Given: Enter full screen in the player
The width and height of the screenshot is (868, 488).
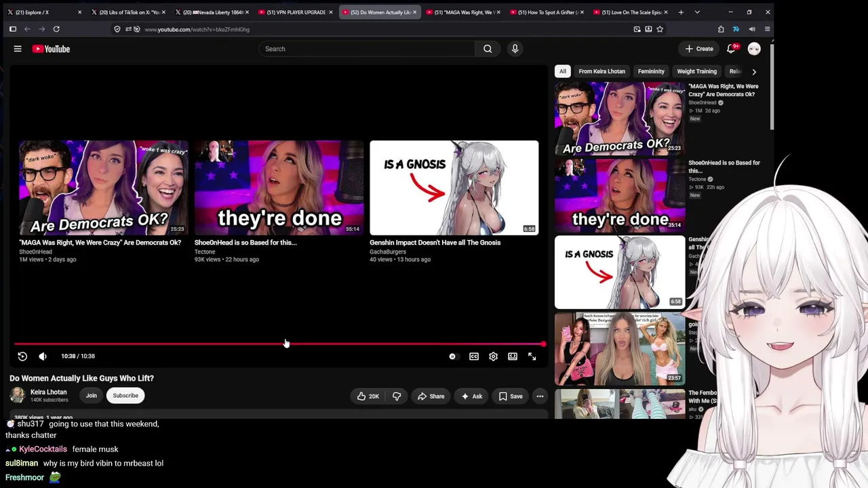Looking at the screenshot, I should 532,357.
